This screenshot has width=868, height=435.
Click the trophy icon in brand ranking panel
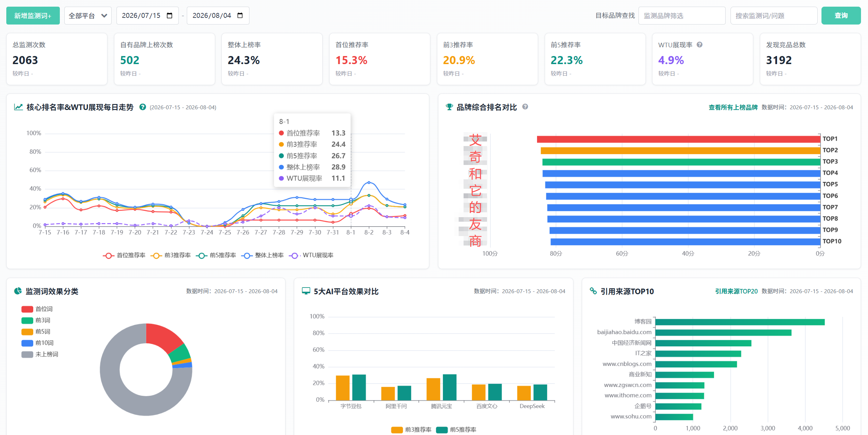click(x=449, y=107)
